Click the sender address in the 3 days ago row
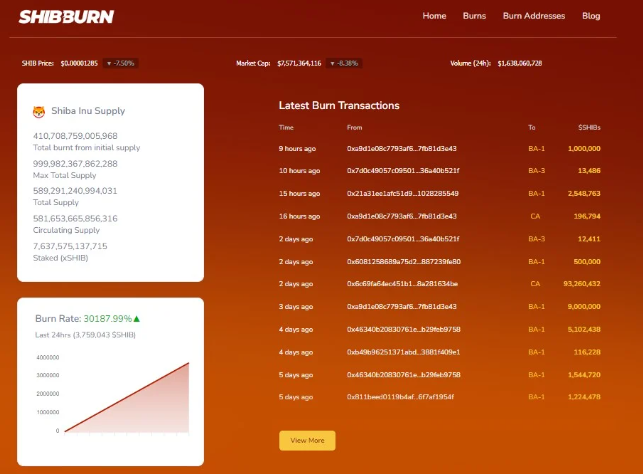 (x=401, y=306)
